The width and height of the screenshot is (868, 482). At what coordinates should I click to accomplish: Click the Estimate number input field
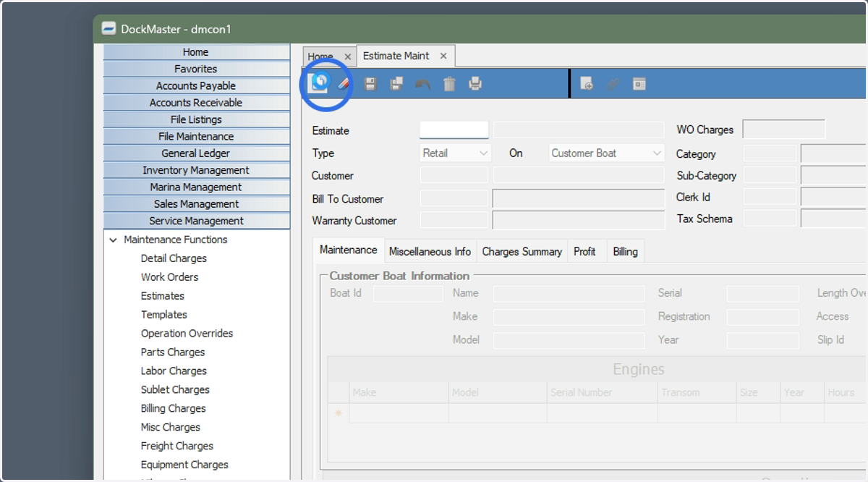[x=454, y=130]
